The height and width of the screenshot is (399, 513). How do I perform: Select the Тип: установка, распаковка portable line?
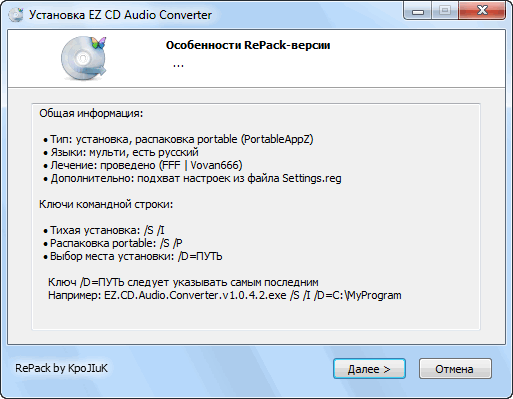178,139
